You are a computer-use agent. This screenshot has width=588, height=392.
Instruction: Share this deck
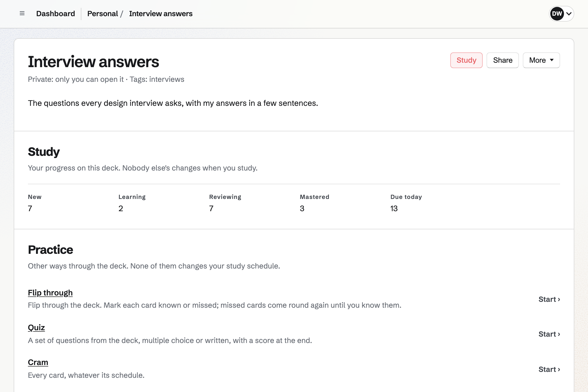(x=502, y=60)
